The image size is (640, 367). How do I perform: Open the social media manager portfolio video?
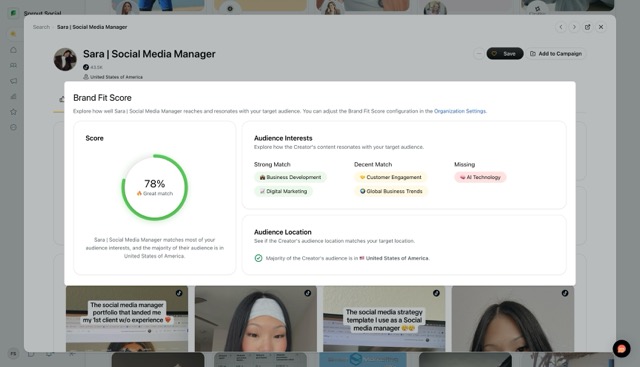pyautogui.click(x=127, y=319)
